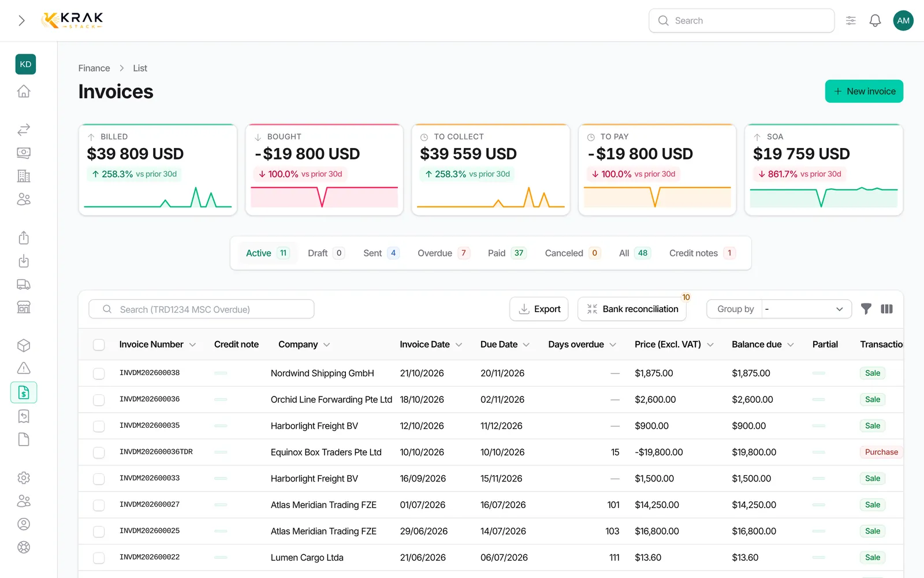Click the Export button
924x578 pixels.
pyautogui.click(x=539, y=309)
